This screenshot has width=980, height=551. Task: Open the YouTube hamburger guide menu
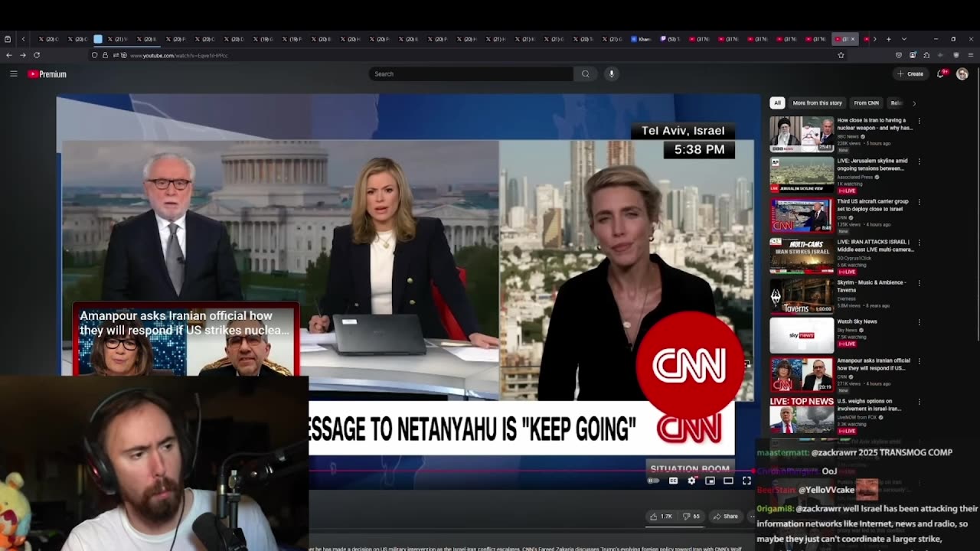pos(13,74)
